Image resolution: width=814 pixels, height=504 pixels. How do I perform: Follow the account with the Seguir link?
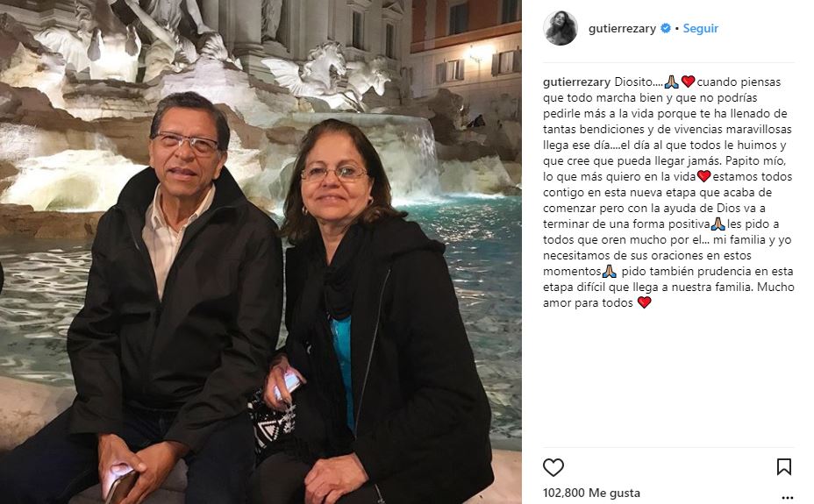coord(700,29)
